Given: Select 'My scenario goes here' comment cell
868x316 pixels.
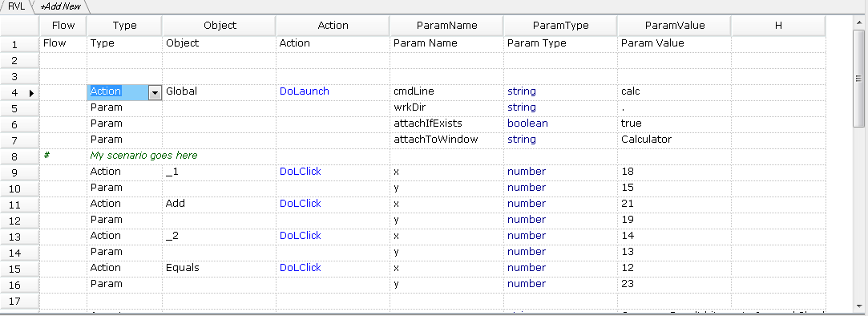Looking at the screenshot, I should pos(144,156).
